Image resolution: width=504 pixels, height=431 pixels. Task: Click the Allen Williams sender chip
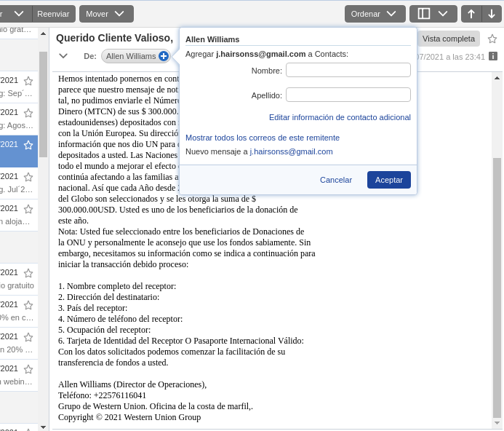pyautogui.click(x=131, y=56)
